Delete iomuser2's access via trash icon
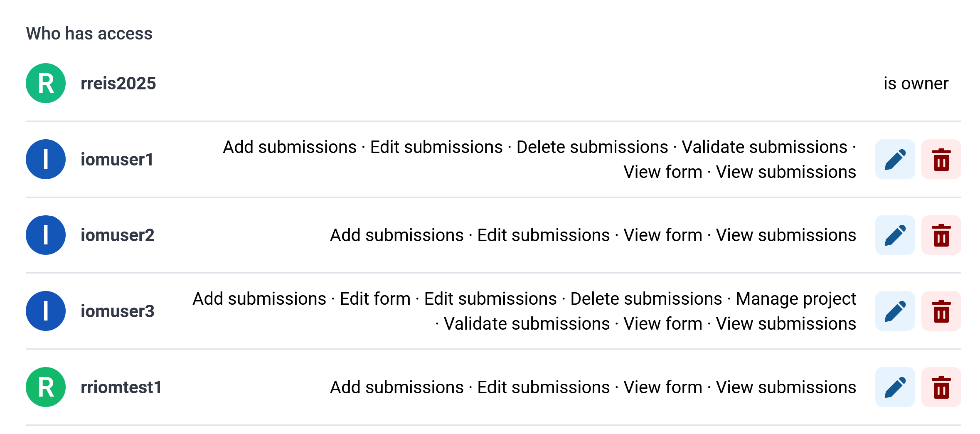This screenshot has height=434, width=980. tap(941, 235)
